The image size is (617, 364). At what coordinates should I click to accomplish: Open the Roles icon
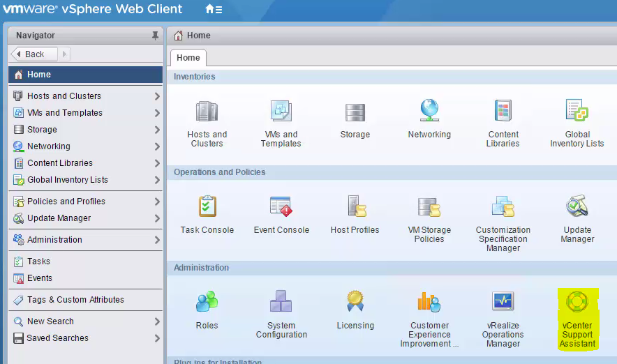[207, 301]
